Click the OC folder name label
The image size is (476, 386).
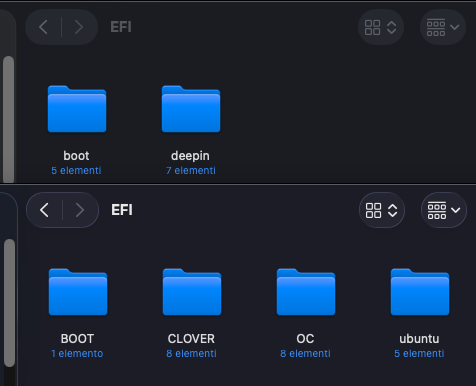pyautogui.click(x=305, y=339)
